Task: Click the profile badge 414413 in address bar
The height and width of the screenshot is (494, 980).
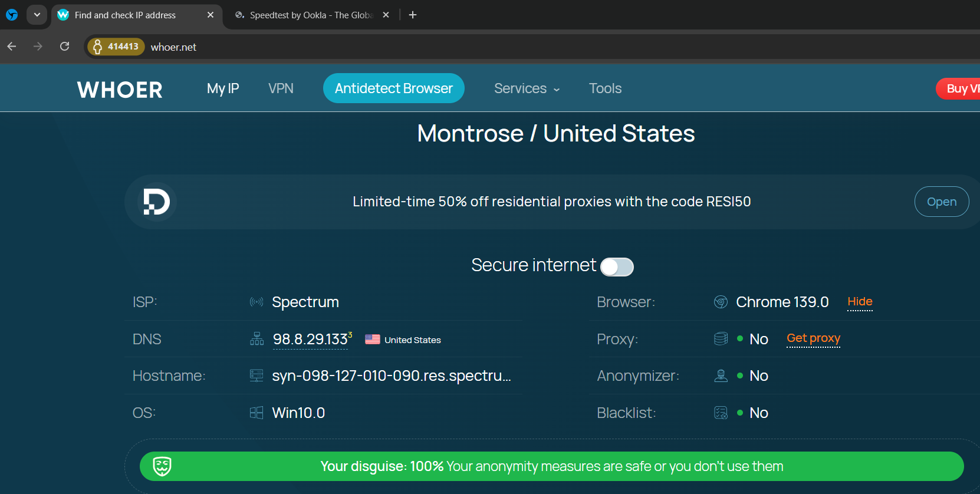Action: tap(116, 47)
